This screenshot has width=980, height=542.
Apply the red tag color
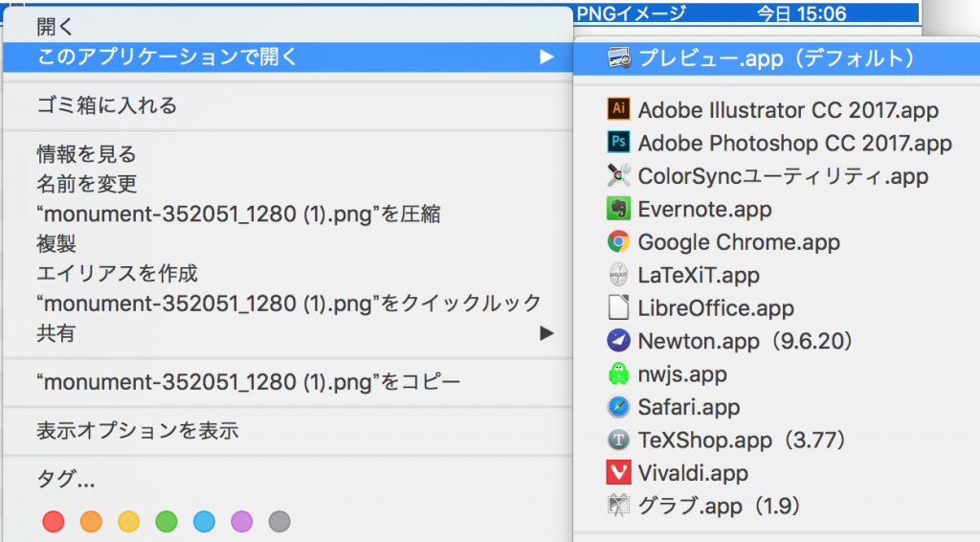click(x=54, y=521)
